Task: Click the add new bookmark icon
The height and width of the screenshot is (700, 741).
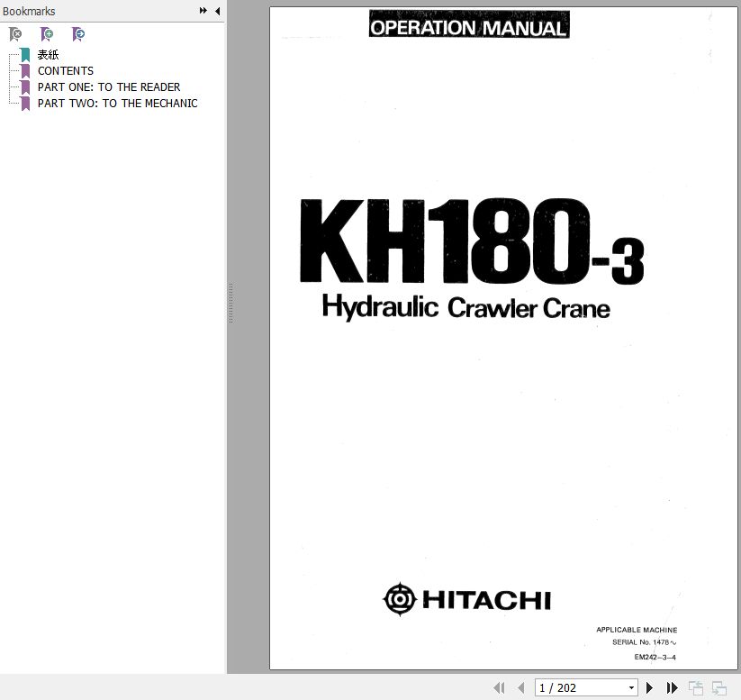Action: [x=47, y=34]
